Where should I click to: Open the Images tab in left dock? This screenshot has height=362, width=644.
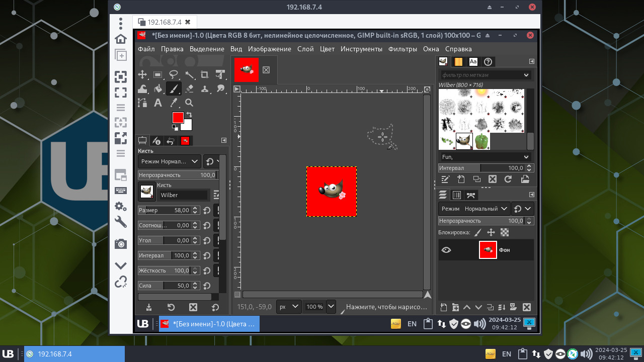185,141
